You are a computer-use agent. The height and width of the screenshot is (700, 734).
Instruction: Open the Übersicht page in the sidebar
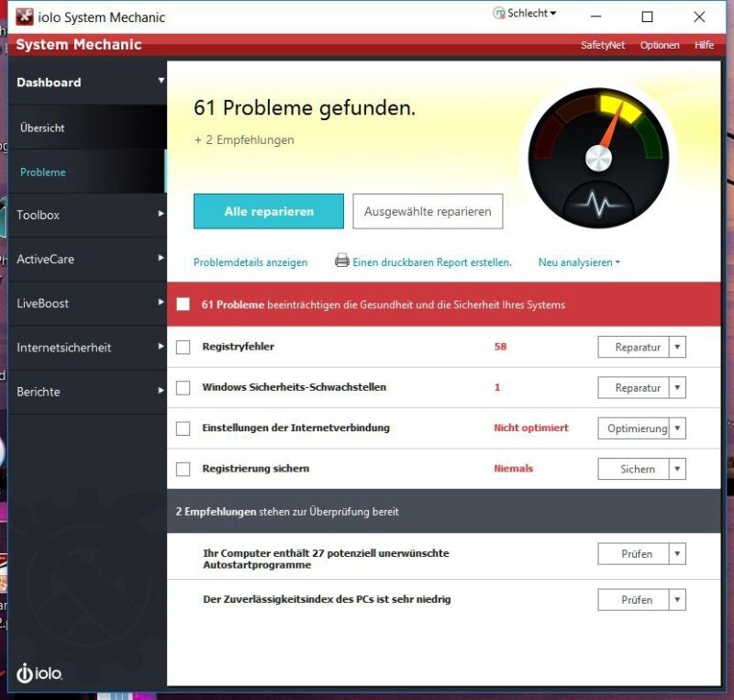[x=87, y=128]
